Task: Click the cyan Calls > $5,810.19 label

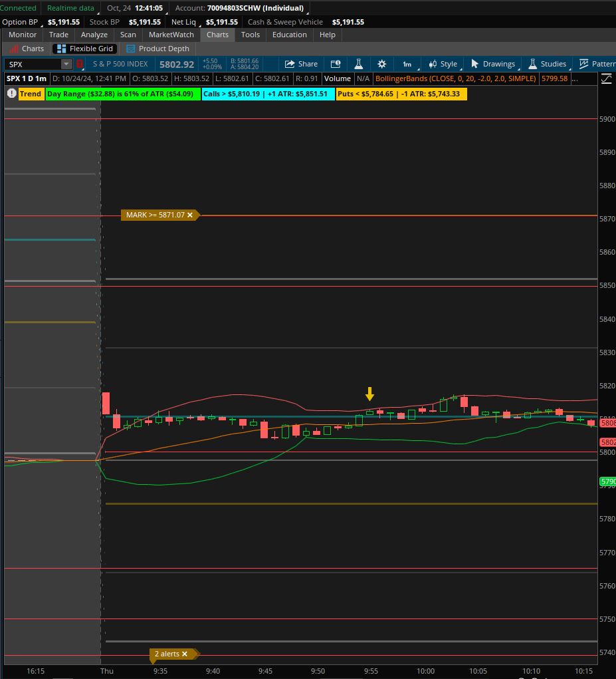Action: pyautogui.click(x=268, y=94)
